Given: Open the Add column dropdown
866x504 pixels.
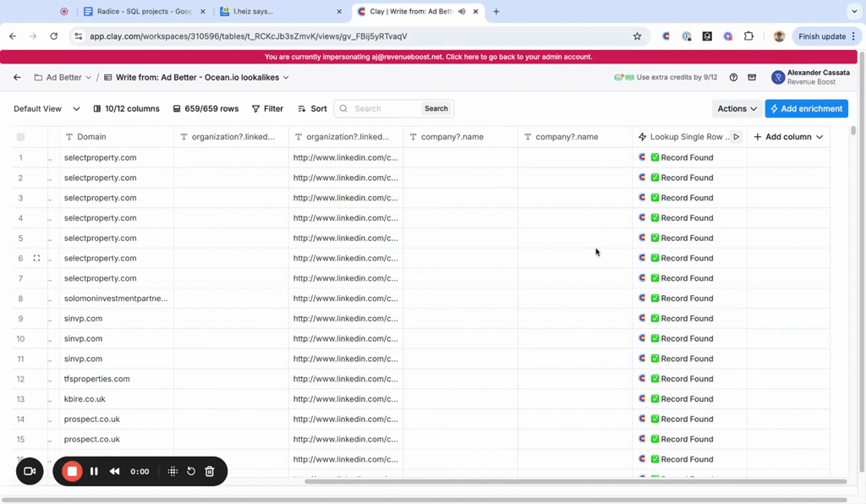Looking at the screenshot, I should click(x=788, y=137).
